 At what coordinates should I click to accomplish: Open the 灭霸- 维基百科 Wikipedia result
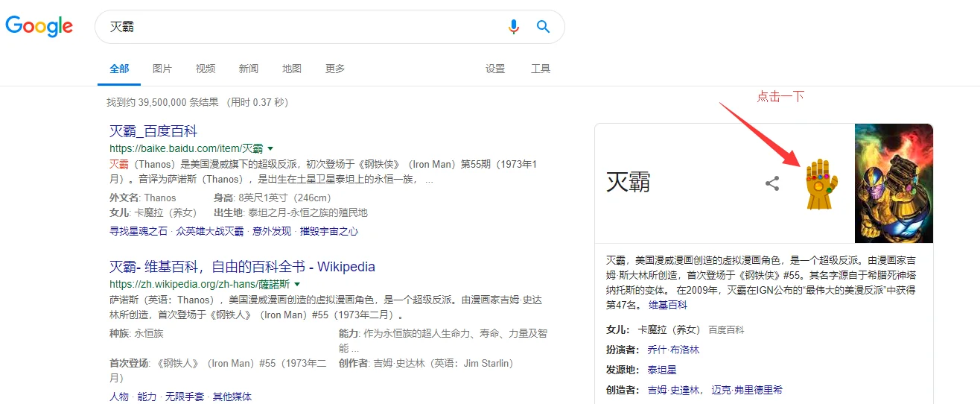pyautogui.click(x=242, y=267)
